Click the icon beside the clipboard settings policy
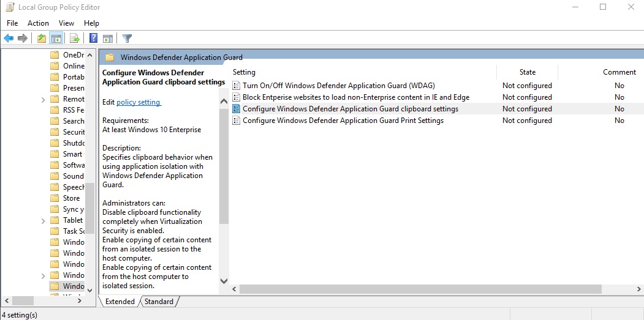 tap(236, 109)
